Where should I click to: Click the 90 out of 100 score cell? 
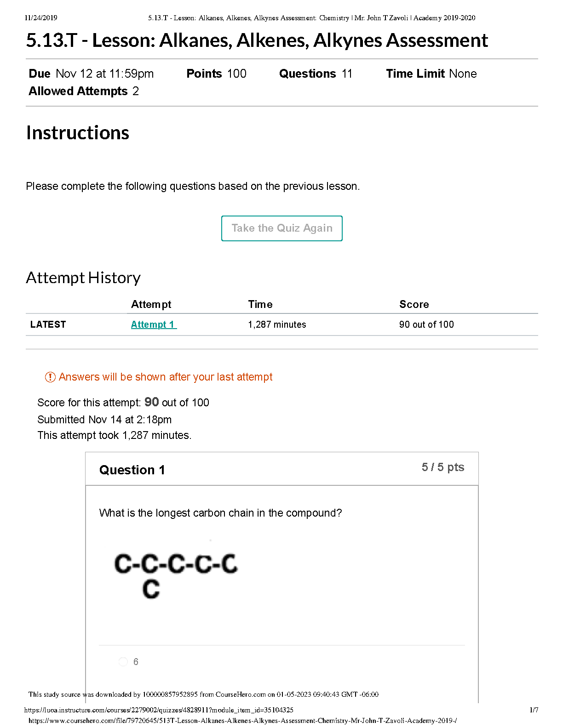(x=426, y=324)
